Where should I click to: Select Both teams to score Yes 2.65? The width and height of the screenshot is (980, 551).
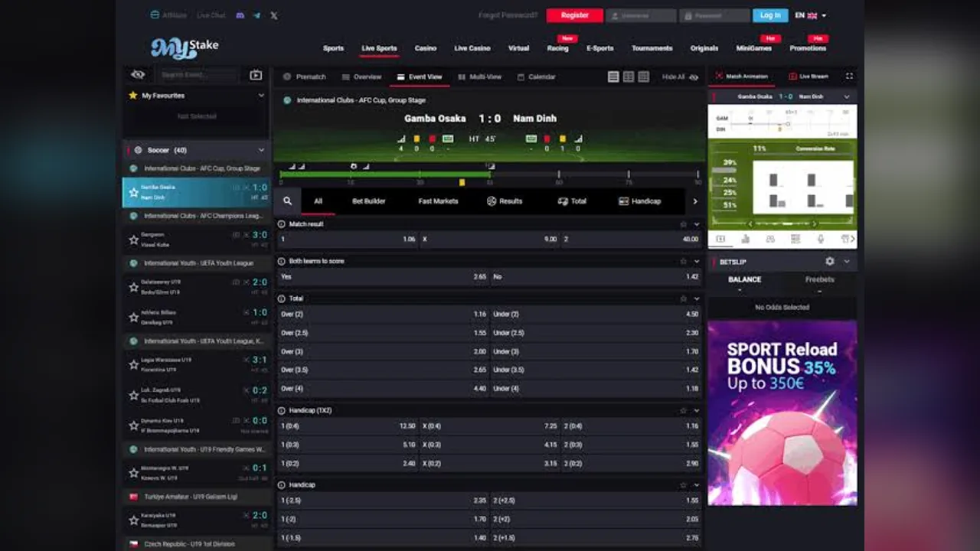point(383,277)
